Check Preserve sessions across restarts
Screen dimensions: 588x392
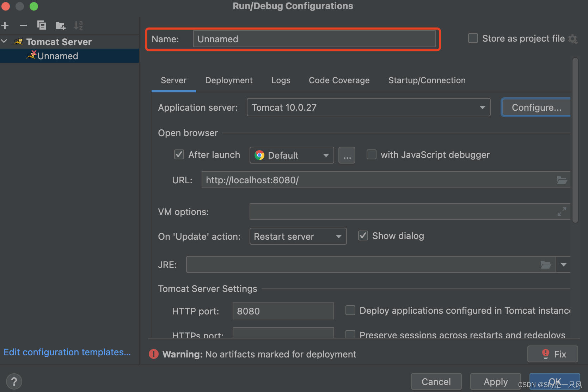[350, 334]
